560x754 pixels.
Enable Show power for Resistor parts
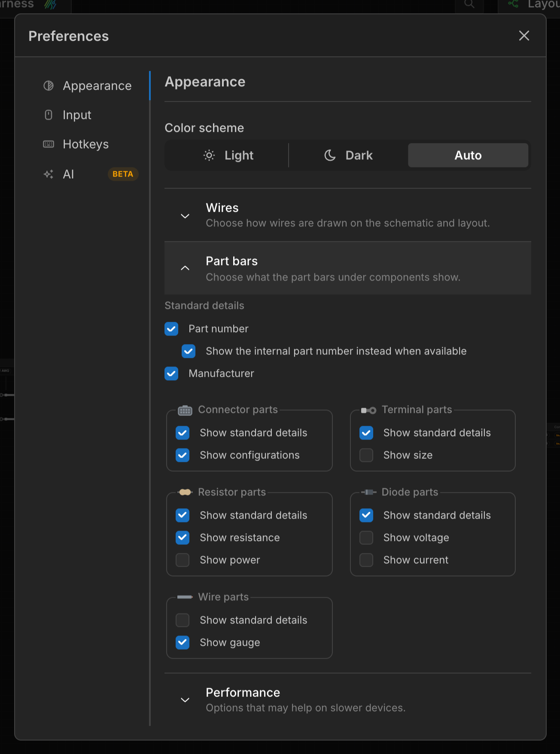183,560
